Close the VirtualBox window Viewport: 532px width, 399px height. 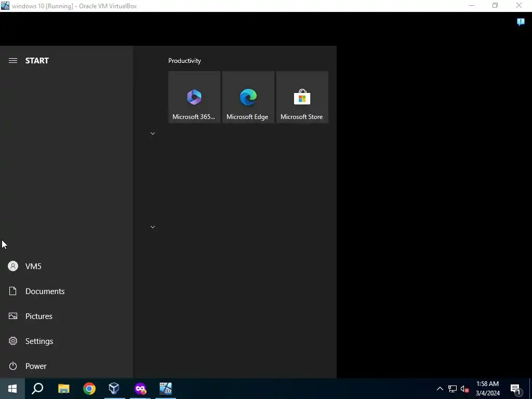point(519,6)
